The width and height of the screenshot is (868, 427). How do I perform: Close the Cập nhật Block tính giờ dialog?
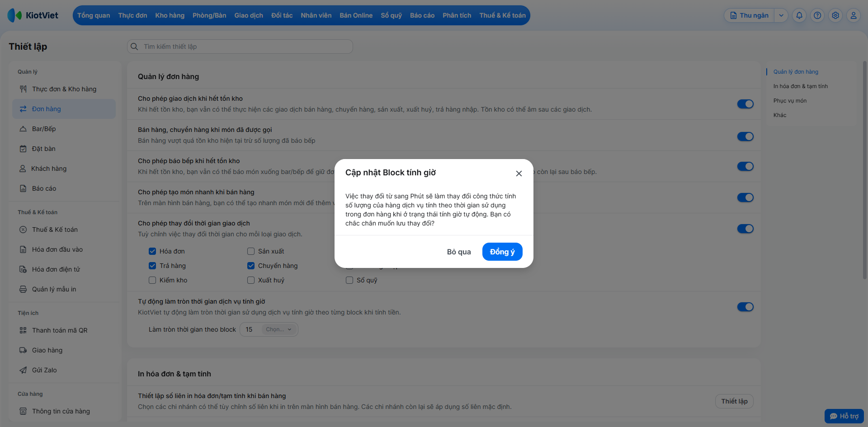[519, 174]
